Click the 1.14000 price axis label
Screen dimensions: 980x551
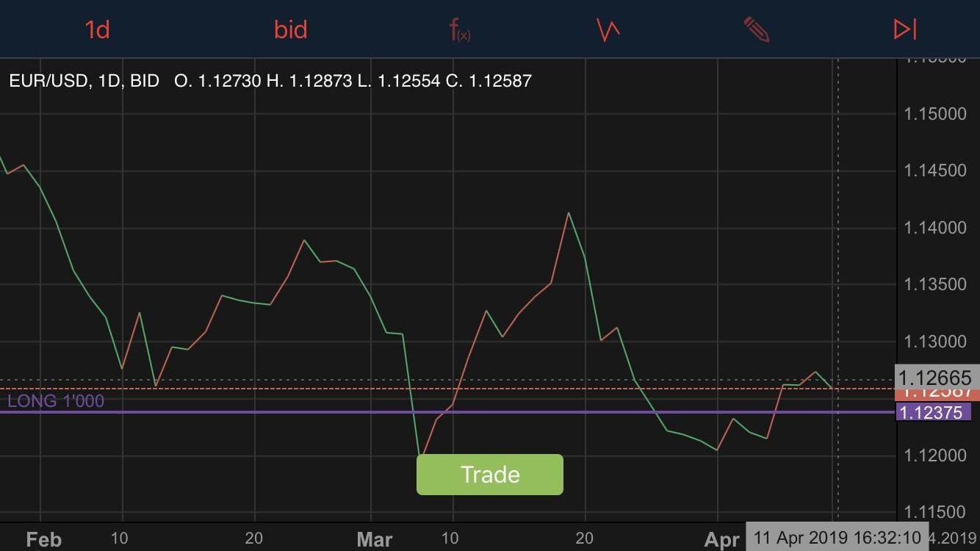point(934,228)
